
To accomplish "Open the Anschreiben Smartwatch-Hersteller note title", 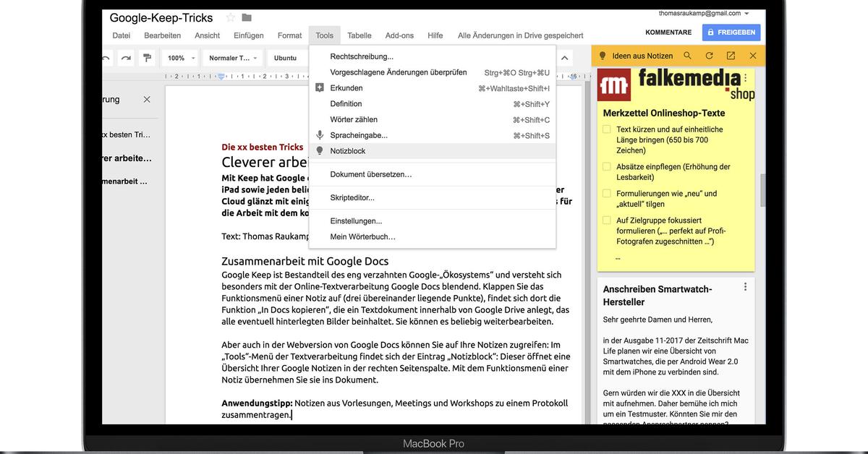I will tap(658, 296).
